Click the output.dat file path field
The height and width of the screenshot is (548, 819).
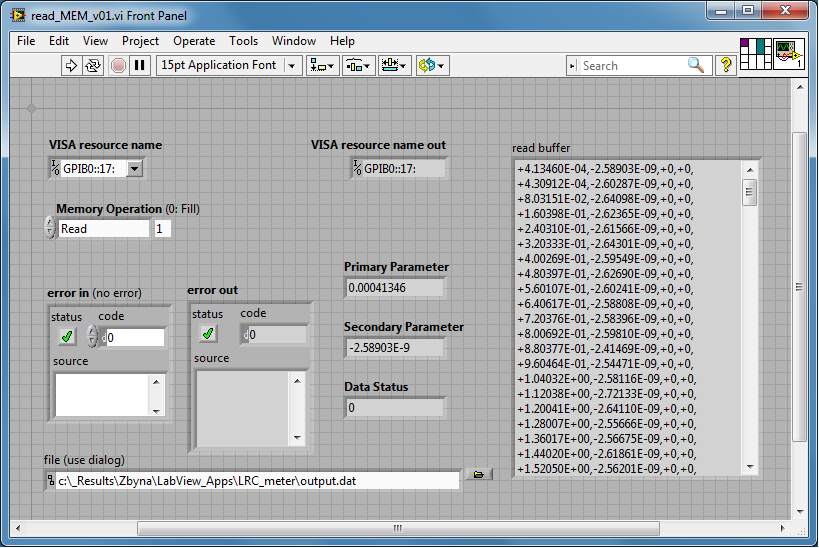tap(258, 481)
